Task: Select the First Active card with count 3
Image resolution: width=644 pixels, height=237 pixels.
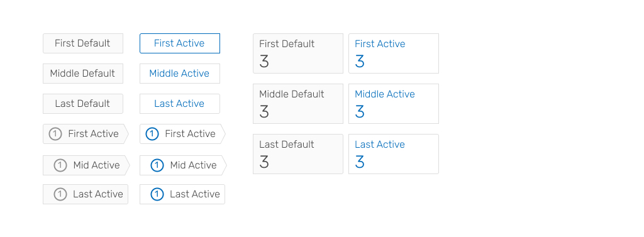Action: tap(394, 54)
